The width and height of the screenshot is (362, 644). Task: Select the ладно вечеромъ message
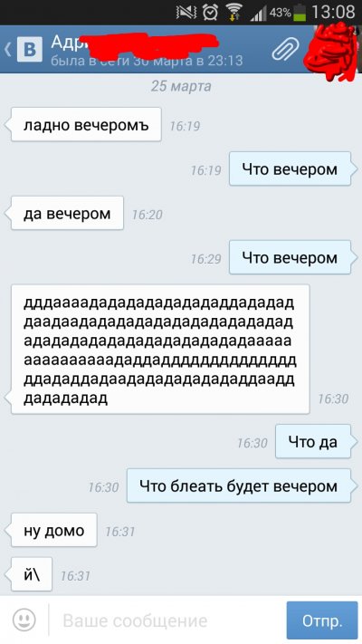click(86, 125)
